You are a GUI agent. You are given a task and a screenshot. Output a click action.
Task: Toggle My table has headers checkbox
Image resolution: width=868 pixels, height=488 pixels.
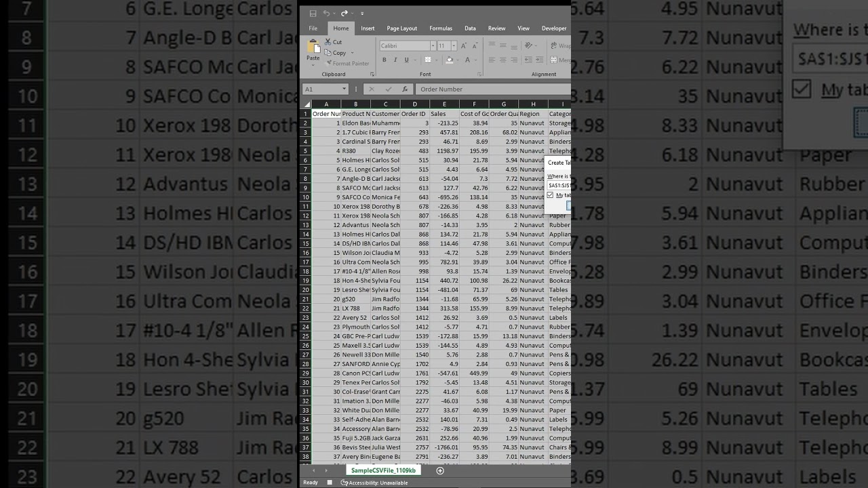(x=550, y=195)
